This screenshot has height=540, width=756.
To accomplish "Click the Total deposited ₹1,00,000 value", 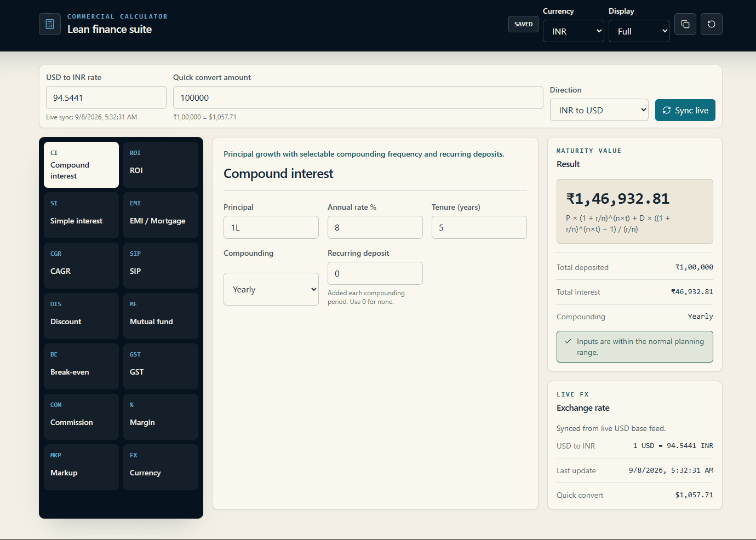I will pos(694,267).
